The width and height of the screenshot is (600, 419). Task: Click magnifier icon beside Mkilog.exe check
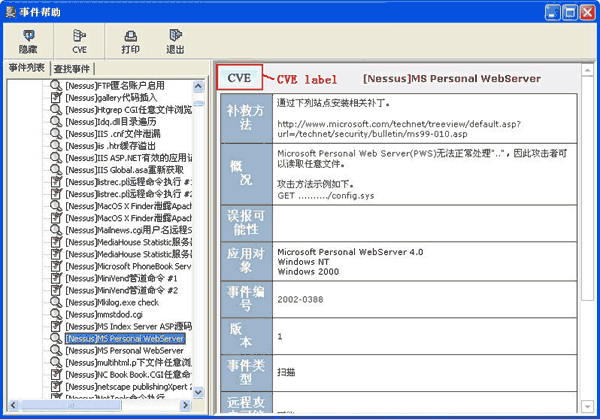[57, 302]
